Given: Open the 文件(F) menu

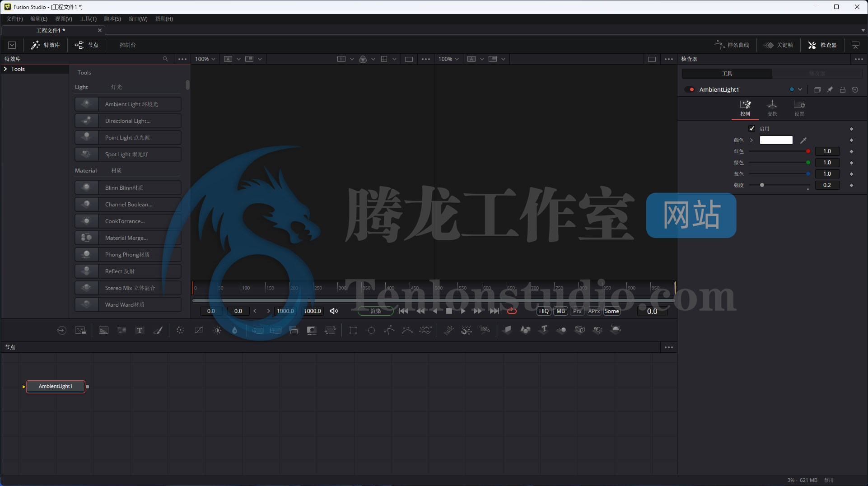Looking at the screenshot, I should 14,19.
